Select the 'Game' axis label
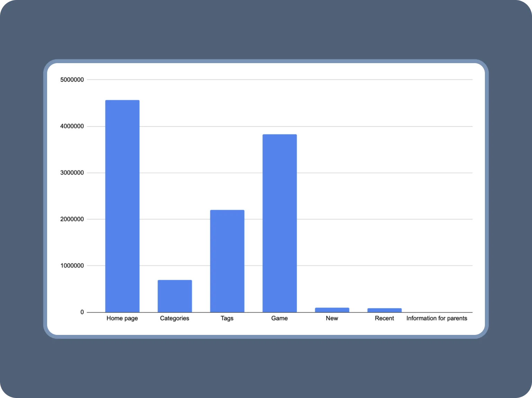This screenshot has width=532, height=398. [280, 318]
